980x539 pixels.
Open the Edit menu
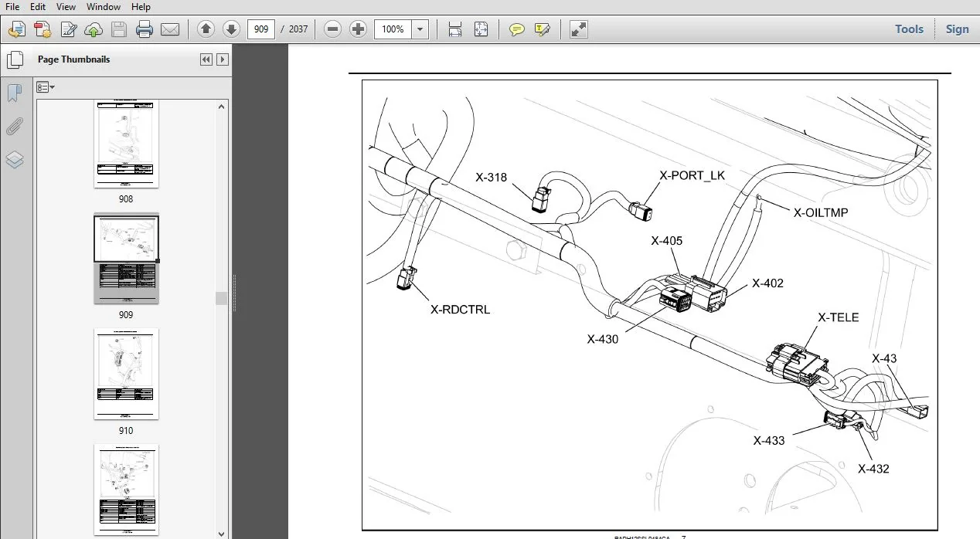(37, 7)
